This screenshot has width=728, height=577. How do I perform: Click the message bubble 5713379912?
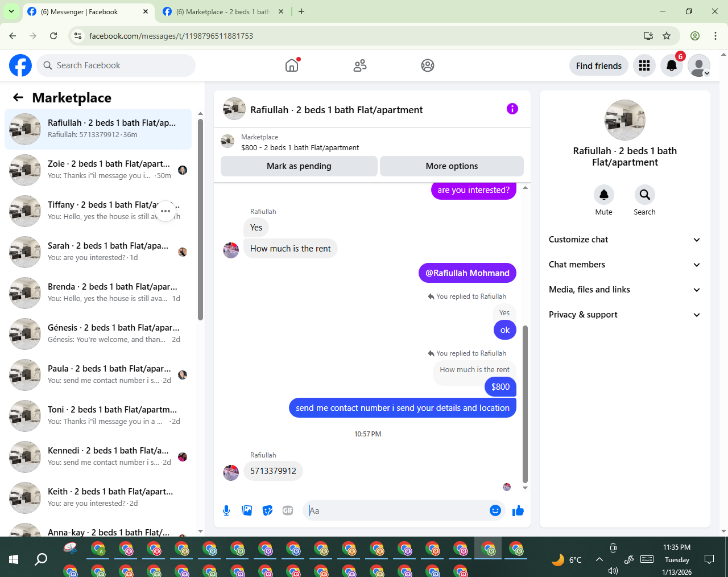pos(273,471)
